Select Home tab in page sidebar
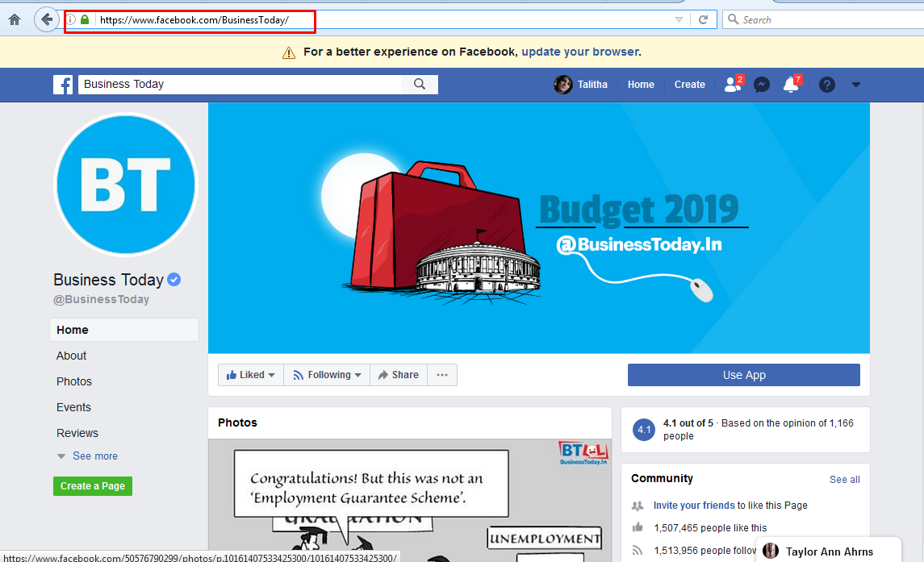The width and height of the screenshot is (924, 562). (123, 330)
